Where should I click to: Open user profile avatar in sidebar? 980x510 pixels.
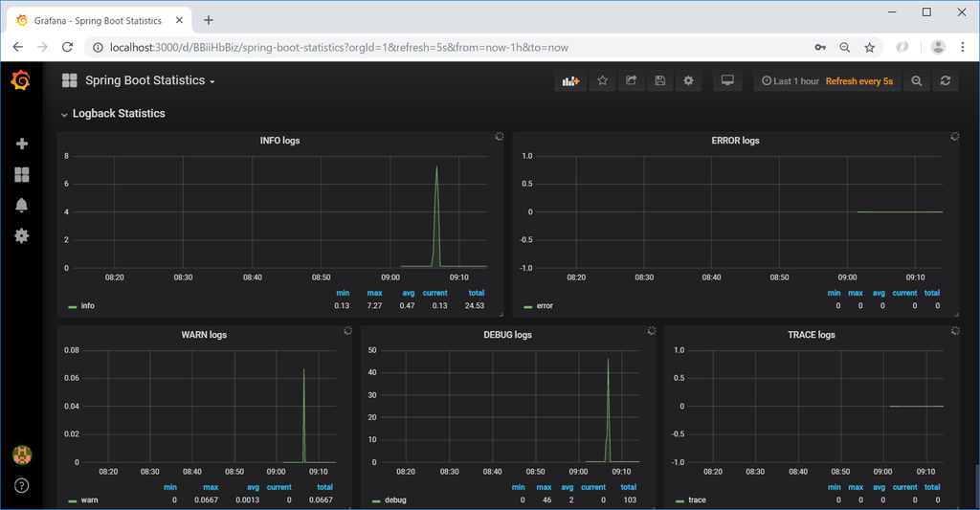[x=22, y=455]
